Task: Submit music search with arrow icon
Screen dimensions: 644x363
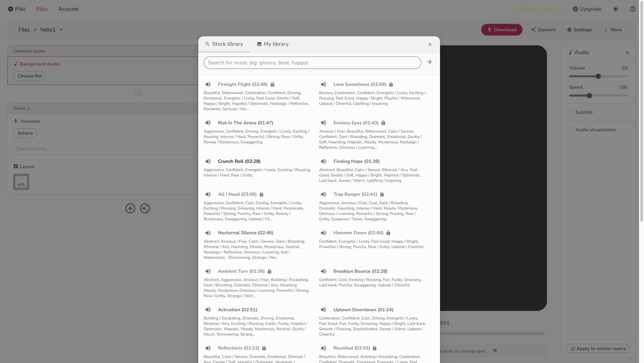Action: point(429,62)
